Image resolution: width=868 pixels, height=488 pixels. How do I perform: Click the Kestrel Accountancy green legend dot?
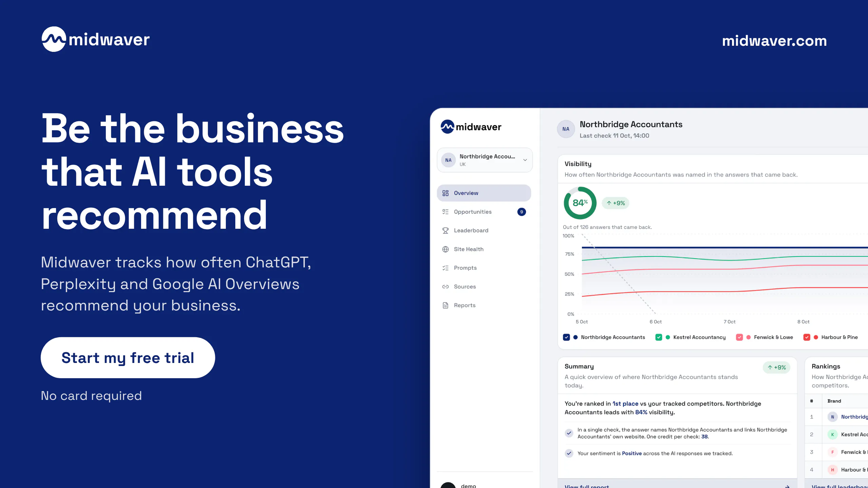668,337
